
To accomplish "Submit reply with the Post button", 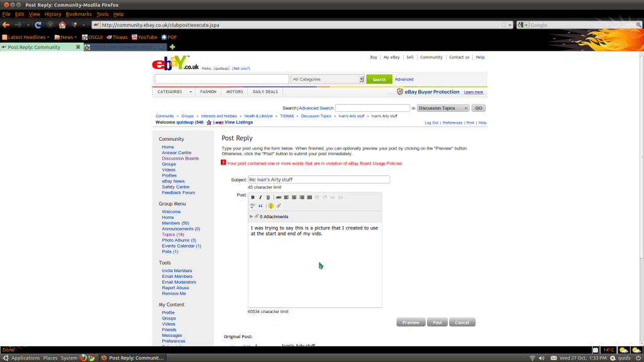I will pyautogui.click(x=437, y=322).
